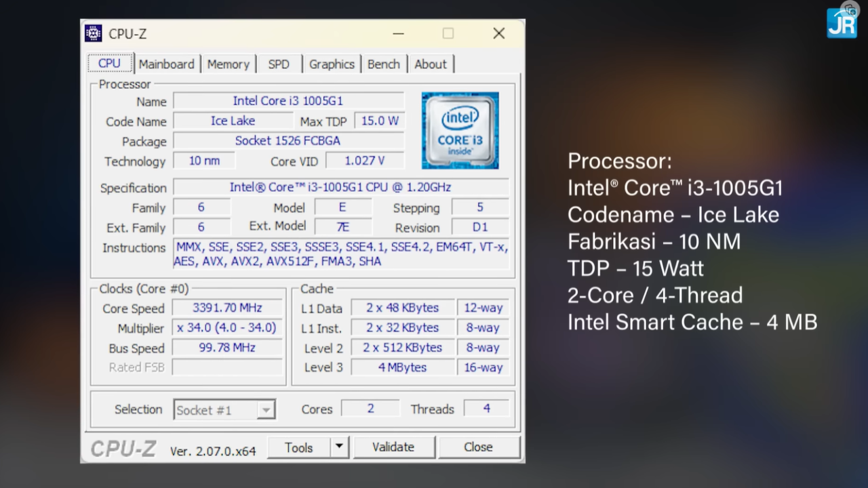Click the Level 3 16-way associativity value

coord(484,367)
